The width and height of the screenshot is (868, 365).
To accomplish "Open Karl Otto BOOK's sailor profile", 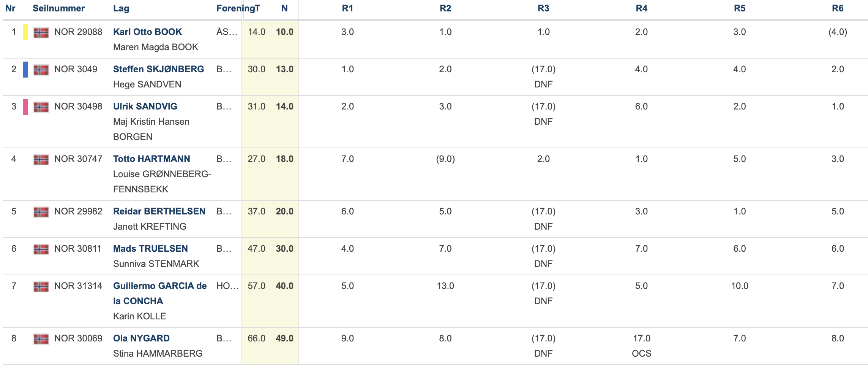I will pyautogui.click(x=147, y=32).
